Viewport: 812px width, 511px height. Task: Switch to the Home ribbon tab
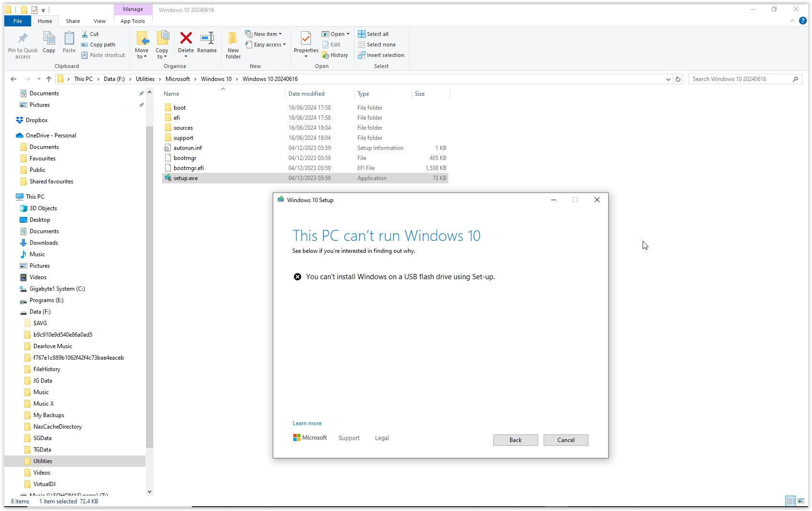45,21
